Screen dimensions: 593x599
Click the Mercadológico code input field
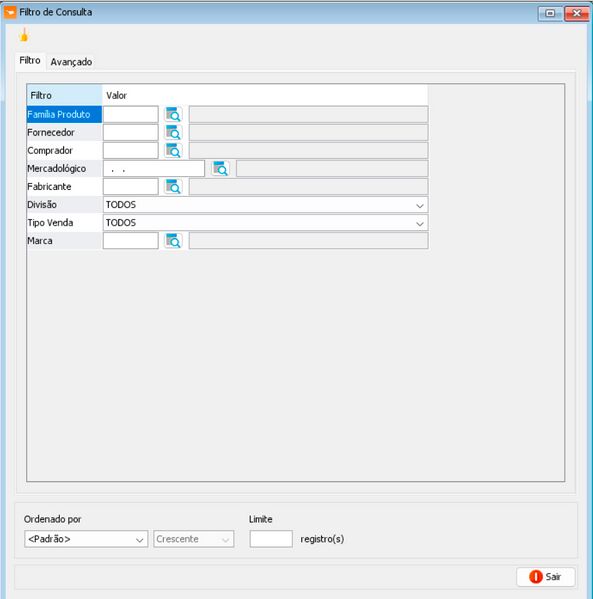coord(154,168)
